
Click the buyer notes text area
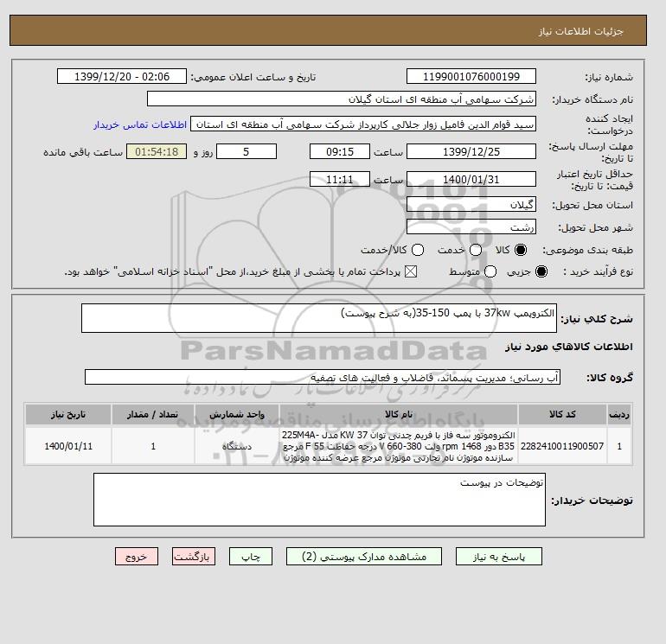tap(319, 500)
